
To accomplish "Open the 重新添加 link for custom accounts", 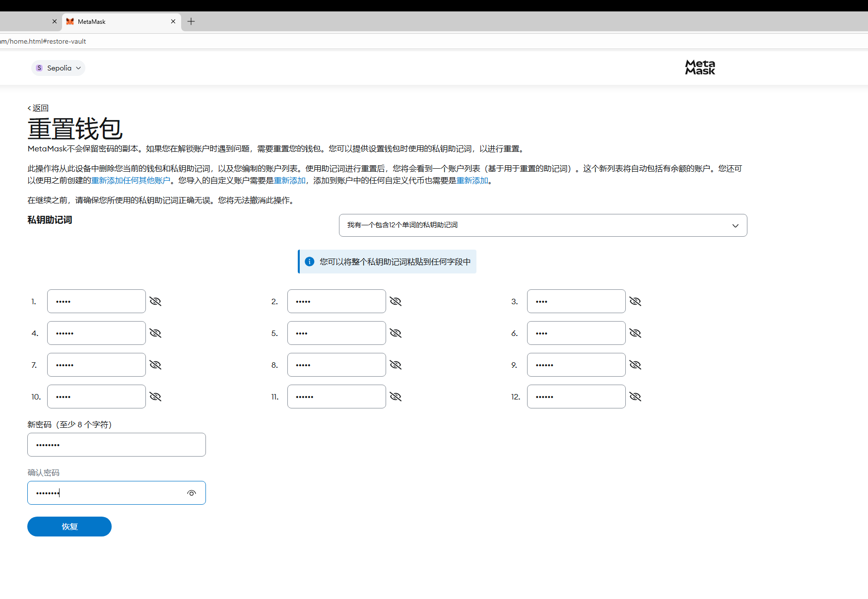I will pos(290,181).
